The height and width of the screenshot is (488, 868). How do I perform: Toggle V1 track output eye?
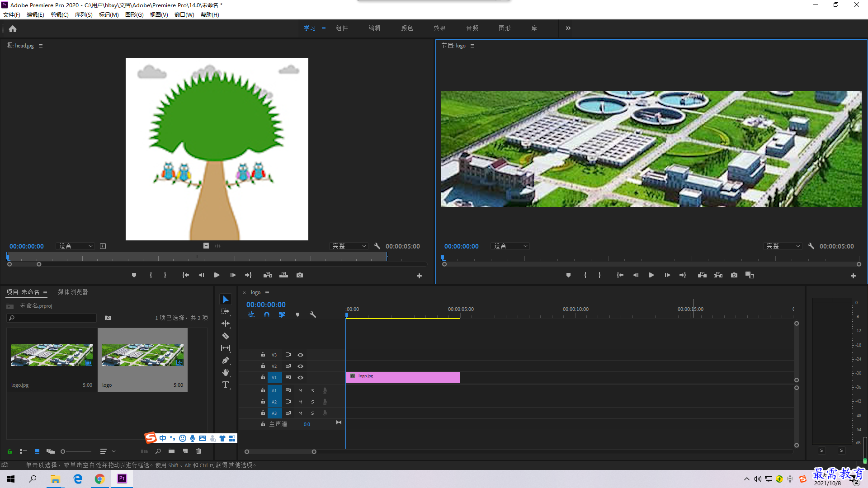click(x=300, y=377)
